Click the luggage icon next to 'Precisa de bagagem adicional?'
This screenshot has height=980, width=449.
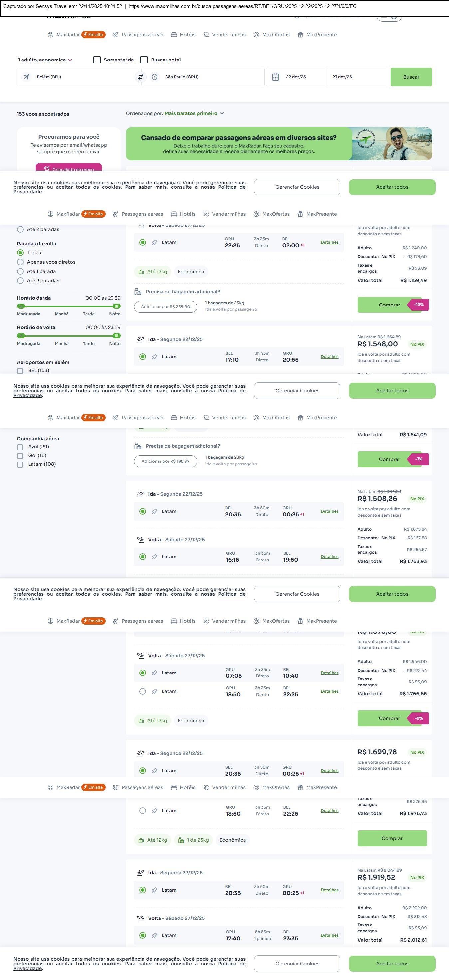[138, 292]
